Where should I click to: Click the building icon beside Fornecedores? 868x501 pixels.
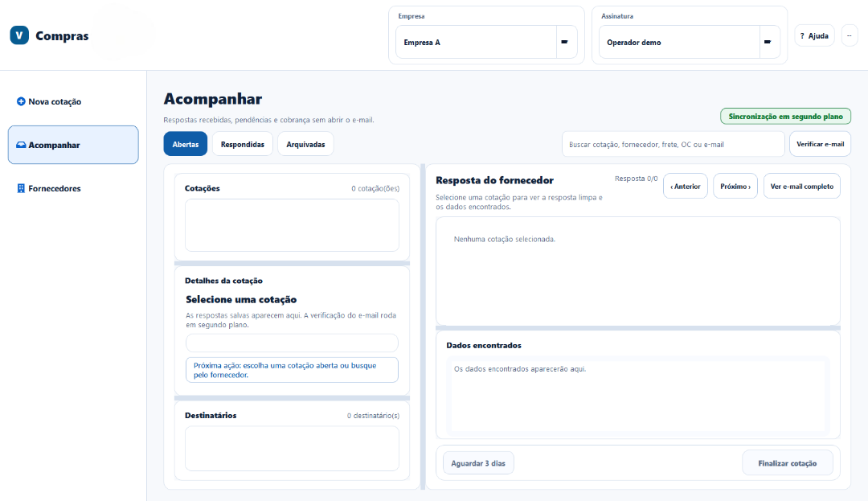click(21, 188)
